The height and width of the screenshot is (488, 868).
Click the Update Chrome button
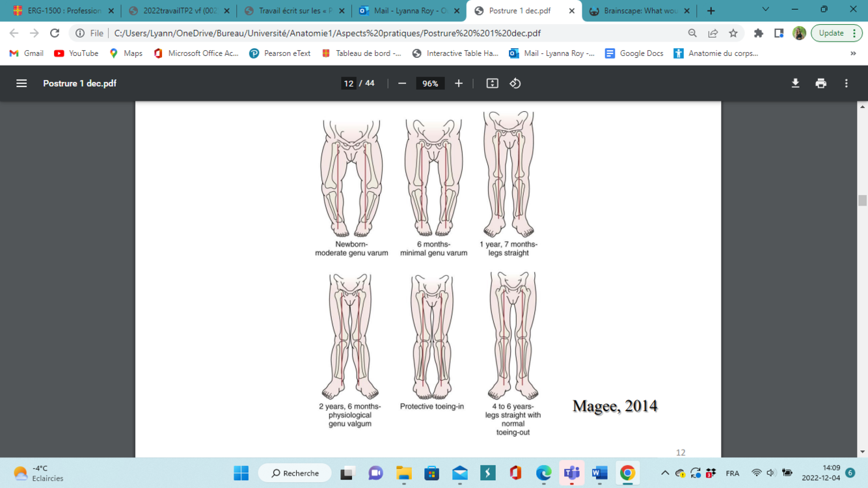coord(837,33)
